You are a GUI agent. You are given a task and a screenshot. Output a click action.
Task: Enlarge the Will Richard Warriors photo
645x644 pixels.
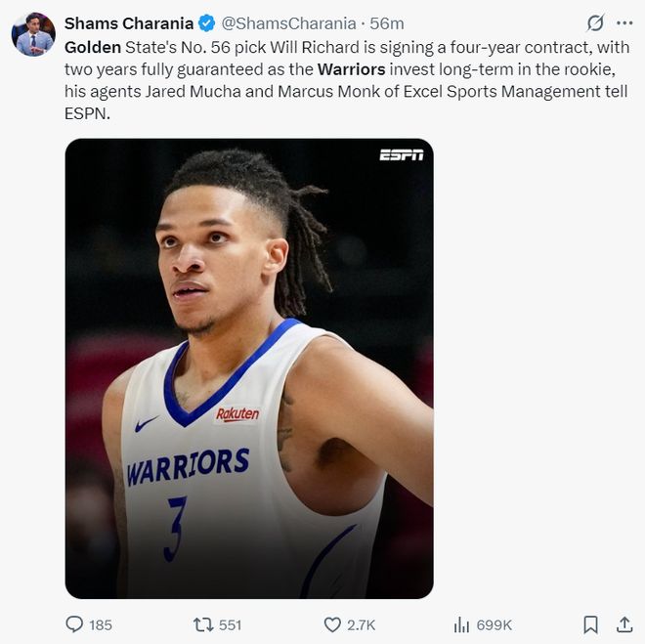pyautogui.click(x=249, y=367)
